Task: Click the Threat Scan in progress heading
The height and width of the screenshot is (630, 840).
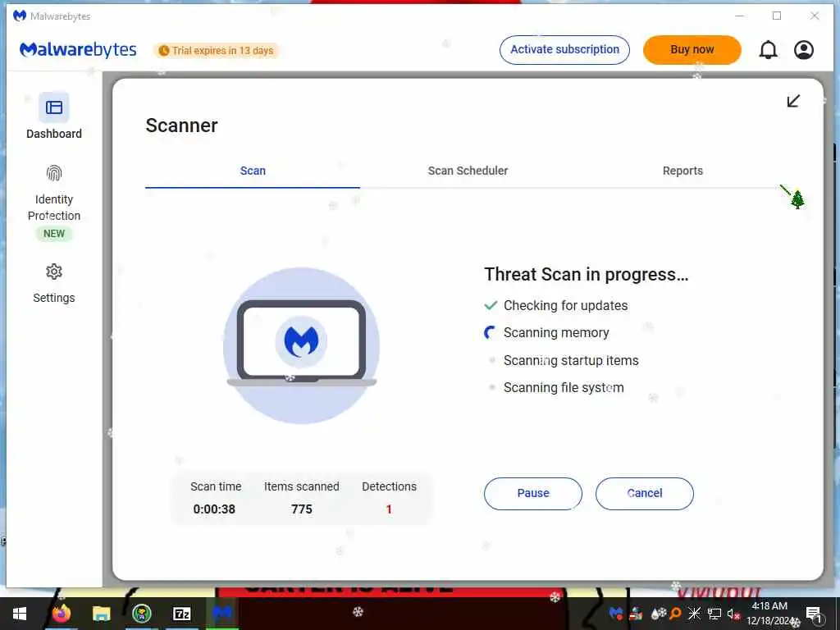Action: click(x=586, y=275)
